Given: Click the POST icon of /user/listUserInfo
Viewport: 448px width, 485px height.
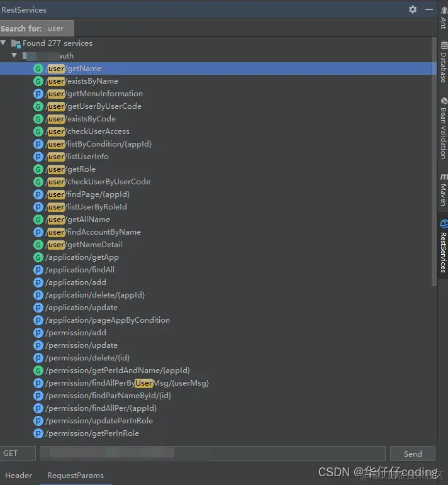Looking at the screenshot, I should coord(38,157).
